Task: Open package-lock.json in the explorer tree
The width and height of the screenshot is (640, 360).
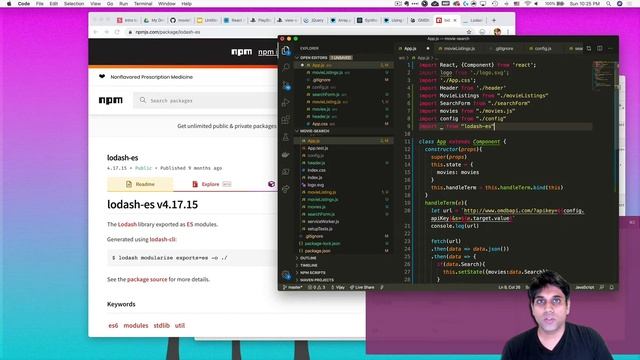Action: pyautogui.click(x=322, y=244)
